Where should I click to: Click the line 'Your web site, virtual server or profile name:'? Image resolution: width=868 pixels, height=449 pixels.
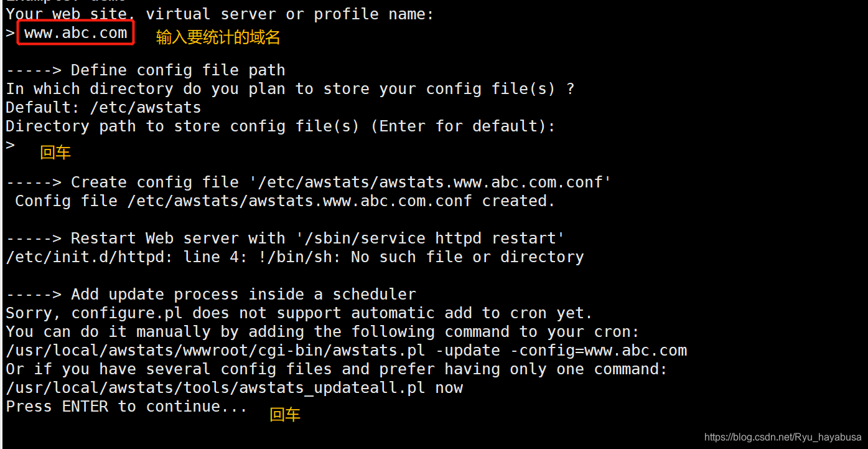tap(220, 14)
